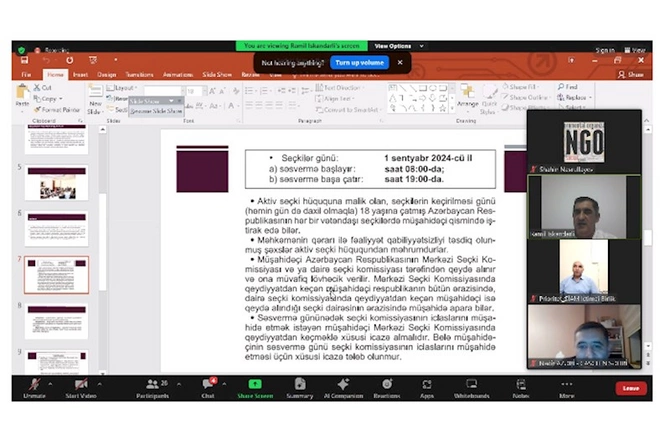Click the star shape in the shapes gallery
The height and width of the screenshot is (441, 670).
[443, 108]
